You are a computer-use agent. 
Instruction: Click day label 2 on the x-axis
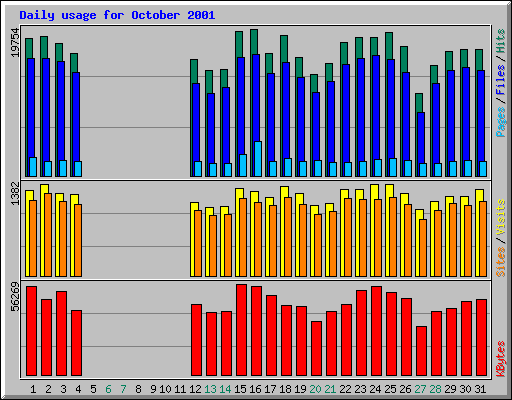pyautogui.click(x=48, y=389)
